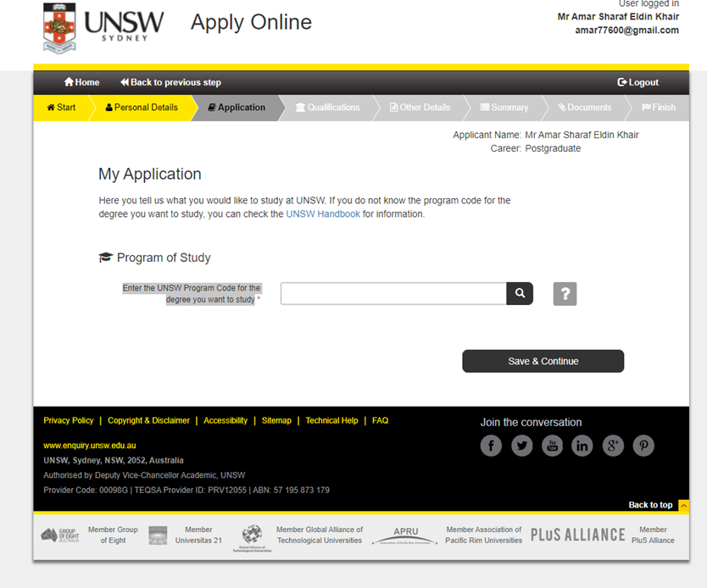Viewport: 707px width, 588px height.
Task: Click the Global Alliance of Technological Universities logo
Action: click(252, 538)
